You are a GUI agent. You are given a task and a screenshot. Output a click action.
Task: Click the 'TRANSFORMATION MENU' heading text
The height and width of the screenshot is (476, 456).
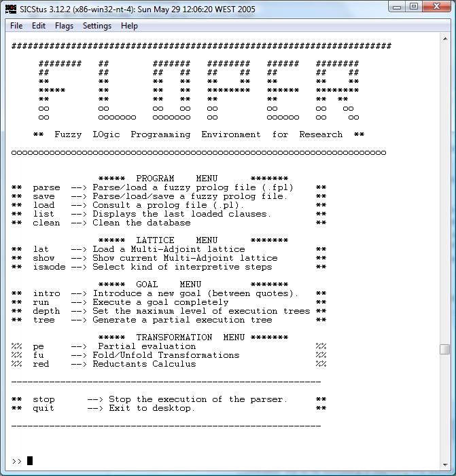(190, 337)
